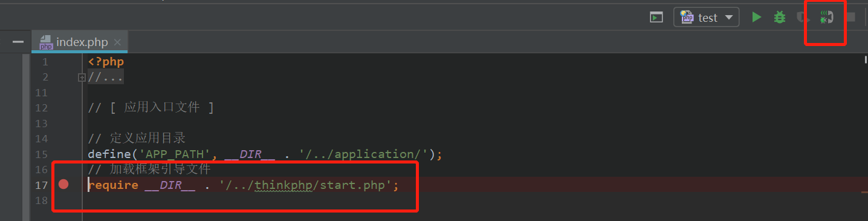Image resolution: width=868 pixels, height=221 pixels.
Task: Run 'test' with the green play button
Action: point(757,18)
